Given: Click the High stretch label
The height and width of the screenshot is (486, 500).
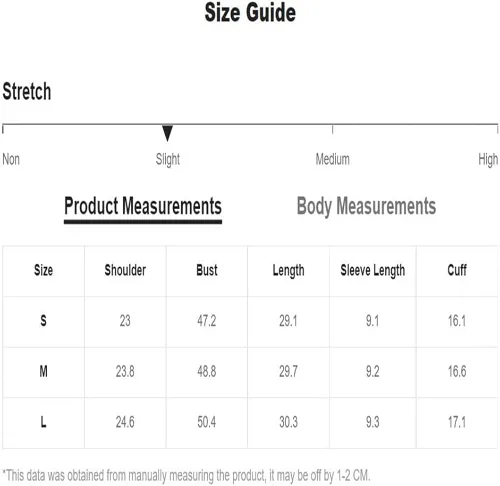Looking at the screenshot, I should click(488, 160).
